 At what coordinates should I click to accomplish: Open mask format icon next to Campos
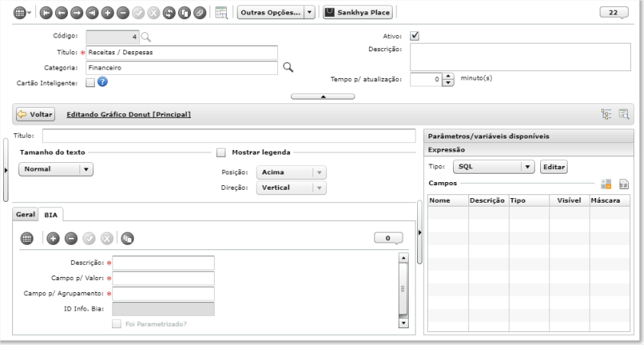click(623, 184)
